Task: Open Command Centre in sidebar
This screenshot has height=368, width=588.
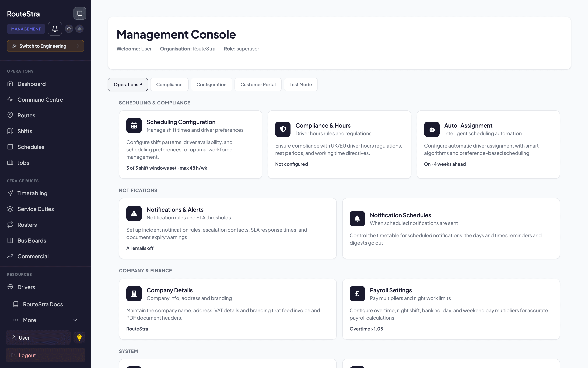Action: [x=45, y=100]
